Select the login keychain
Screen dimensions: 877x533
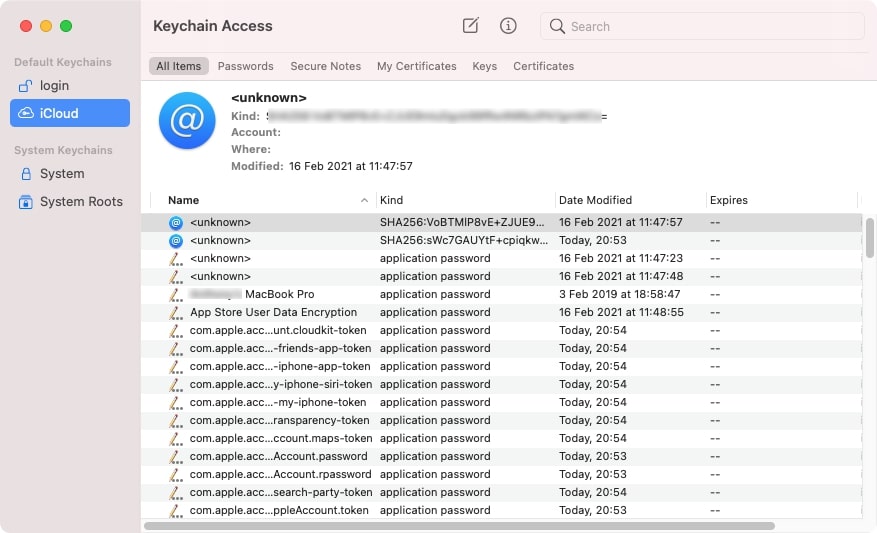click(70, 86)
